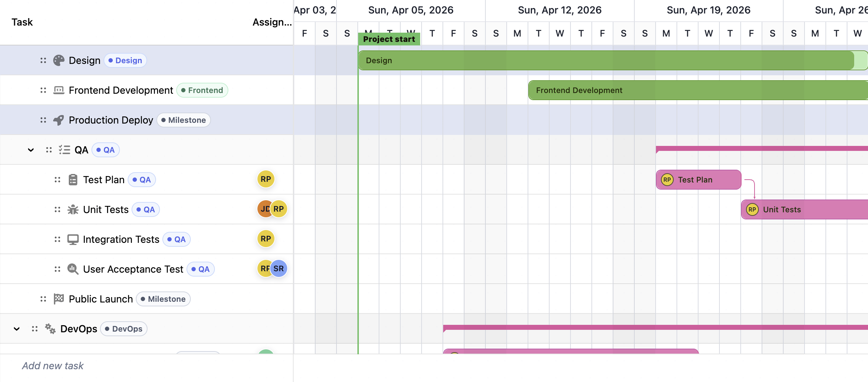Select the Design task name
Screen dimensions: 868x382
pos(85,60)
